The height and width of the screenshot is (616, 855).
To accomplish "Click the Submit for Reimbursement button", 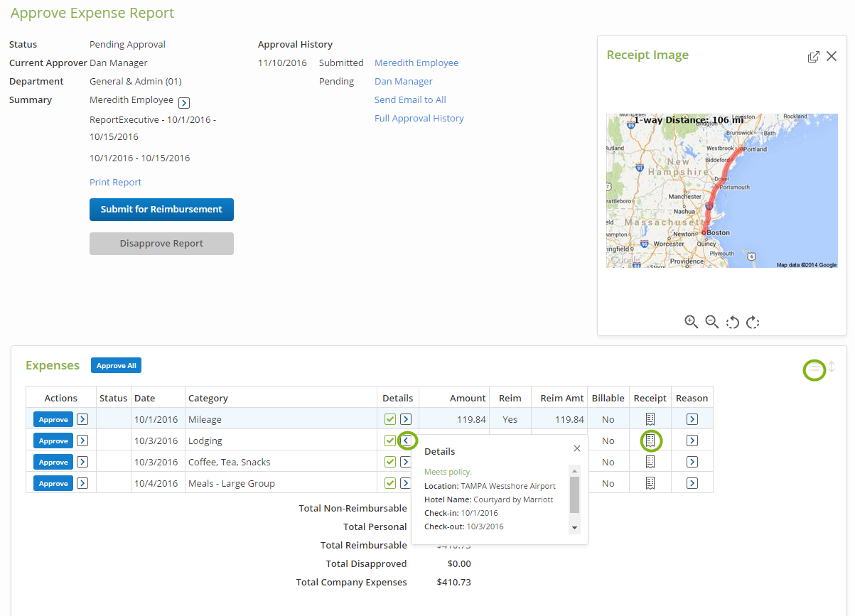I will (x=161, y=210).
